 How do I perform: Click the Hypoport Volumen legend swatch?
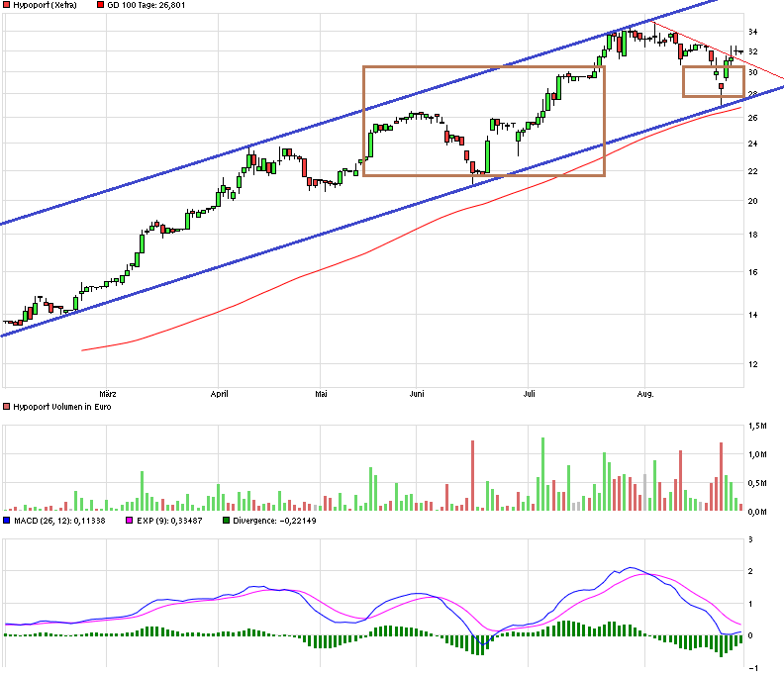pos(7,407)
